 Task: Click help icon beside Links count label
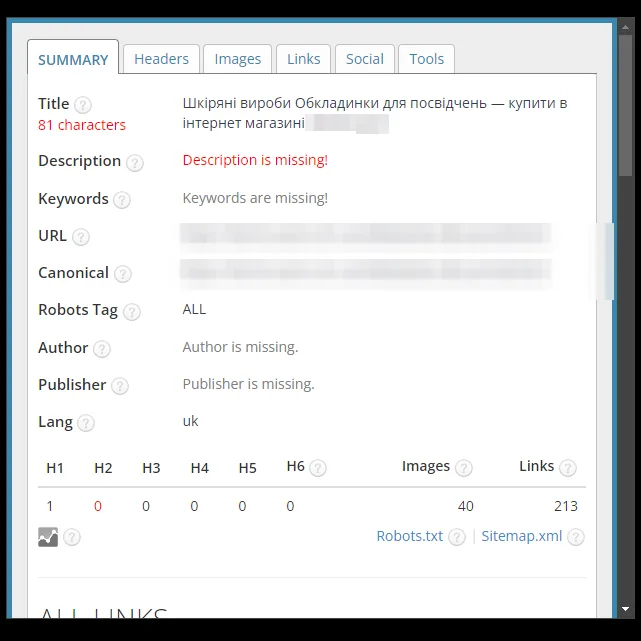(x=568, y=468)
